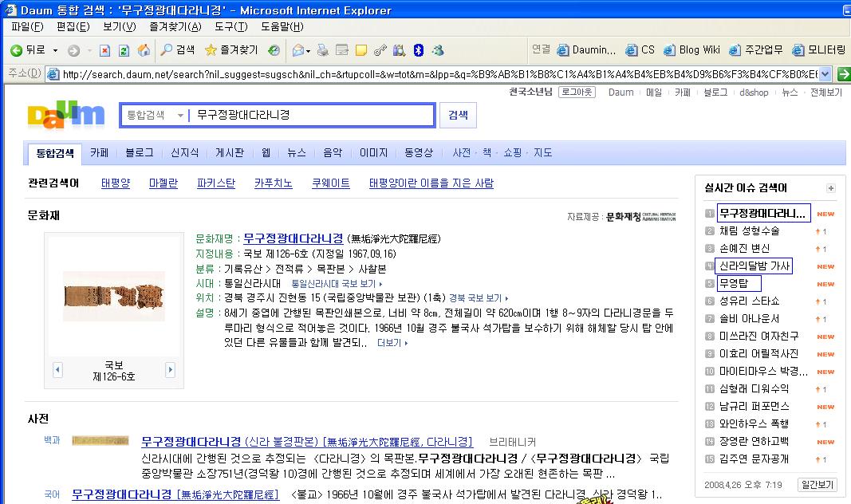Screen dimensions: 851x504
Task: Click the research book toolbar icon
Action: click(400, 50)
